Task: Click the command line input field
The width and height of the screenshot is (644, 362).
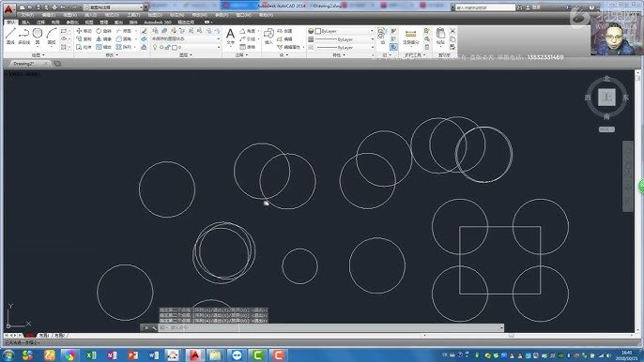Action: click(x=329, y=327)
